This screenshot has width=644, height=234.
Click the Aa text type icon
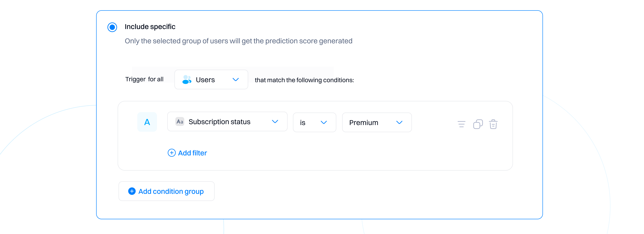coord(180,122)
